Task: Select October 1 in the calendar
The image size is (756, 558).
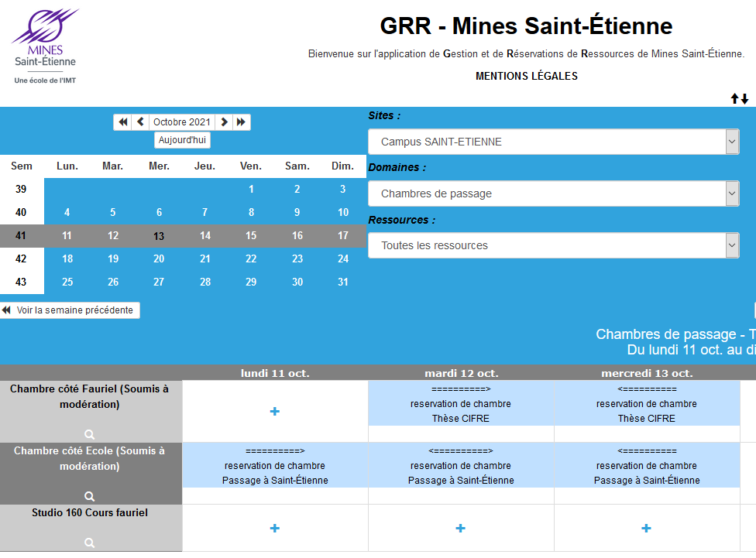Action: click(x=251, y=189)
